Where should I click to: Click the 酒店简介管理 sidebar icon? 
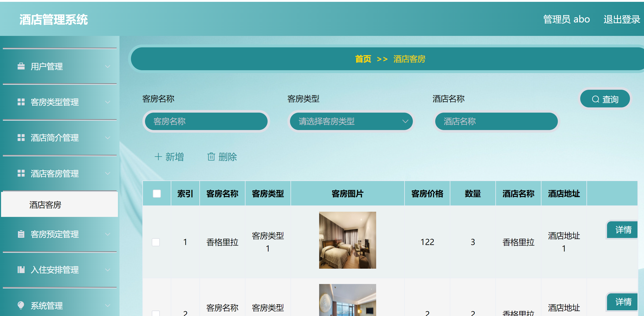[x=21, y=138]
